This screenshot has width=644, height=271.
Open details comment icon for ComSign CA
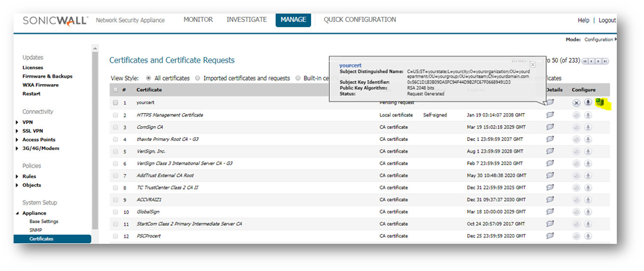pos(550,127)
